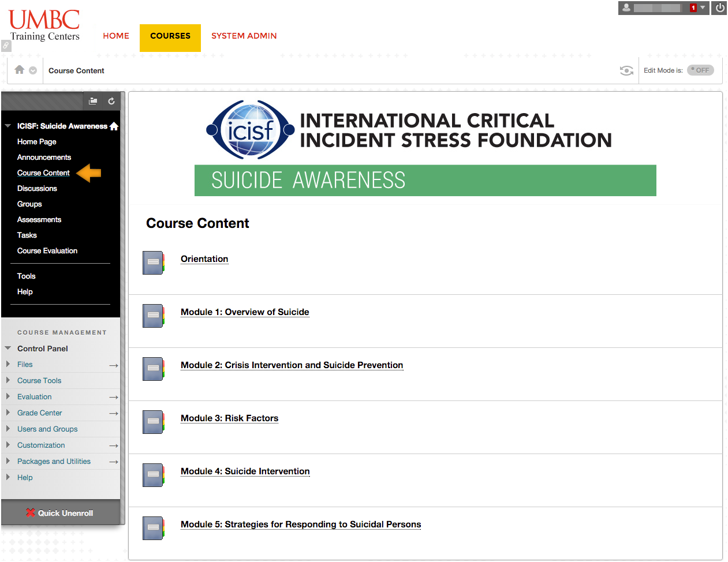Click the Module 5 learning module icon
The height and width of the screenshot is (562, 728).
pyautogui.click(x=154, y=528)
